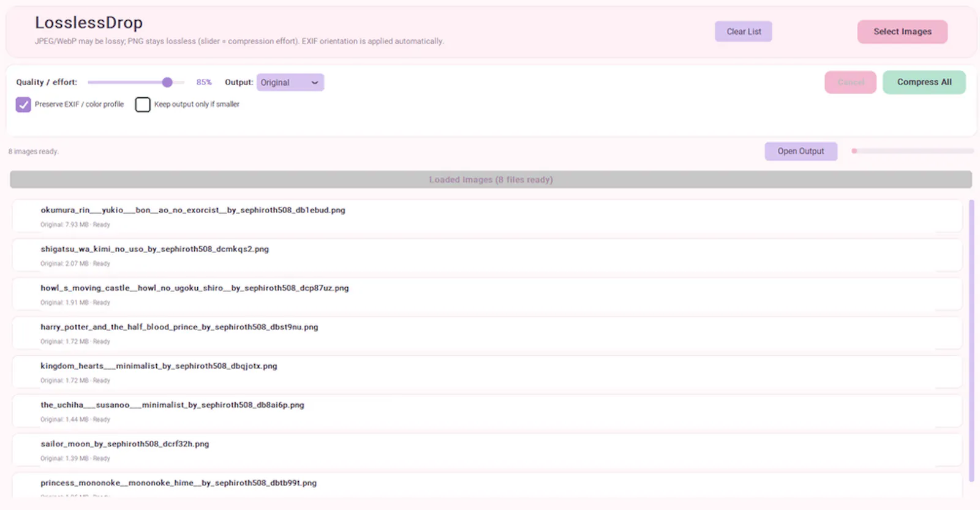The height and width of the screenshot is (510, 980).
Task: Adjust the Quality / effort slider
Action: point(136,82)
